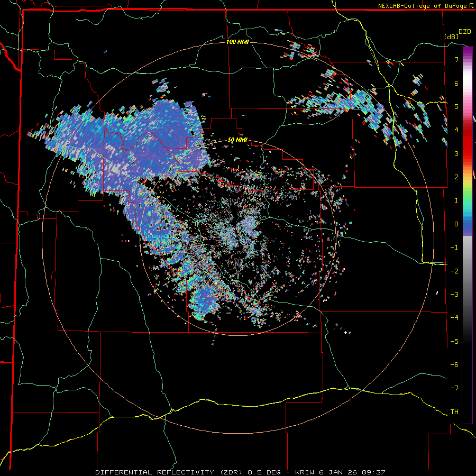The image size is (476, 476).
Task: Click the -4 value on color scale
Action: pyautogui.click(x=454, y=318)
